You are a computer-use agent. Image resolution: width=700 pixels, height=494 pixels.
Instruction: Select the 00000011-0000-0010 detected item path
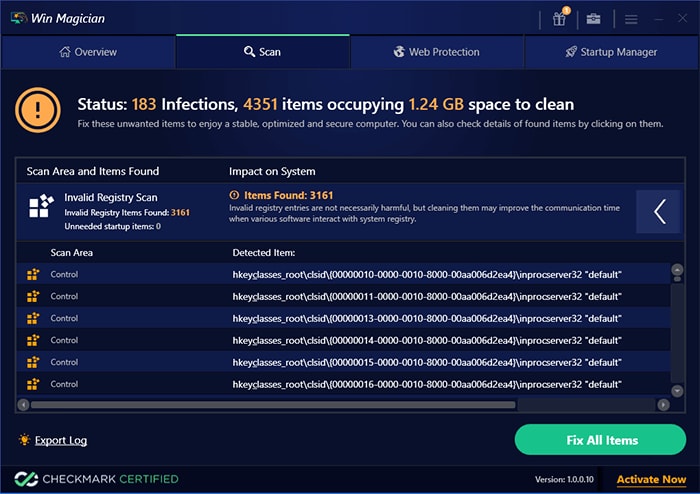pos(427,296)
